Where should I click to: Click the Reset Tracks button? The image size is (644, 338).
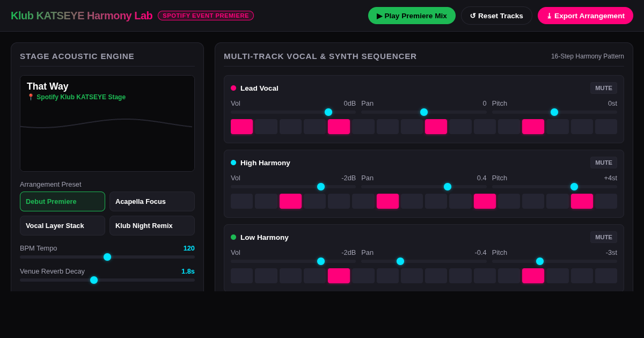click(496, 16)
